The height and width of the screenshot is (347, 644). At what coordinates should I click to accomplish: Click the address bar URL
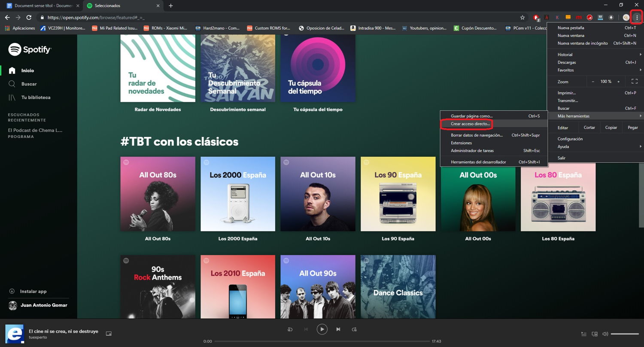[x=96, y=18]
